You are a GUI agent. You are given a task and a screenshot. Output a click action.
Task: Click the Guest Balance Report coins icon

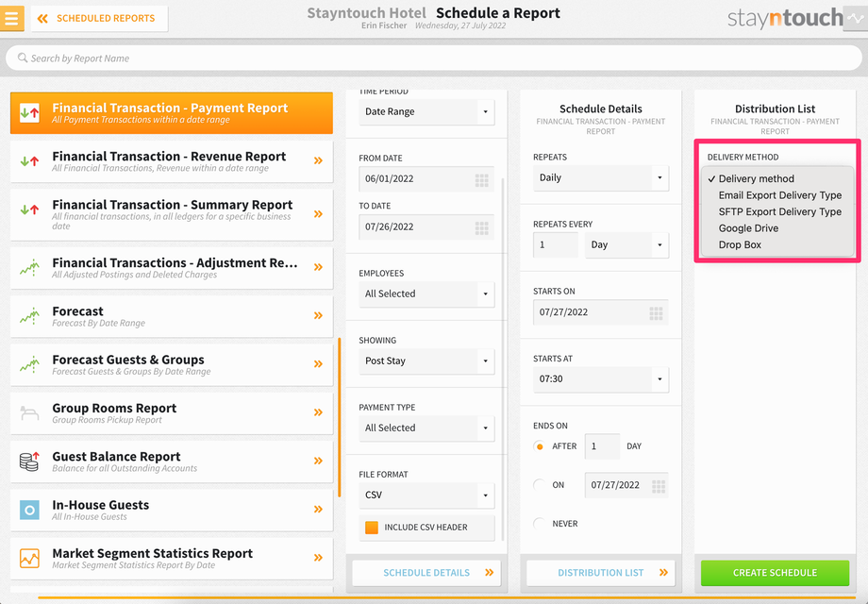click(x=29, y=461)
